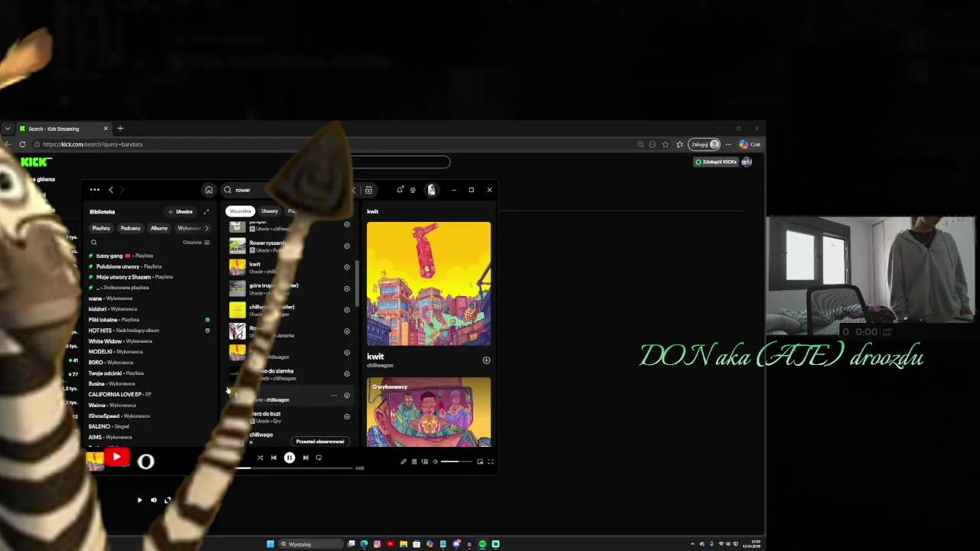980x551 pixels.
Task: Open the Windows Start menu
Action: (x=270, y=544)
